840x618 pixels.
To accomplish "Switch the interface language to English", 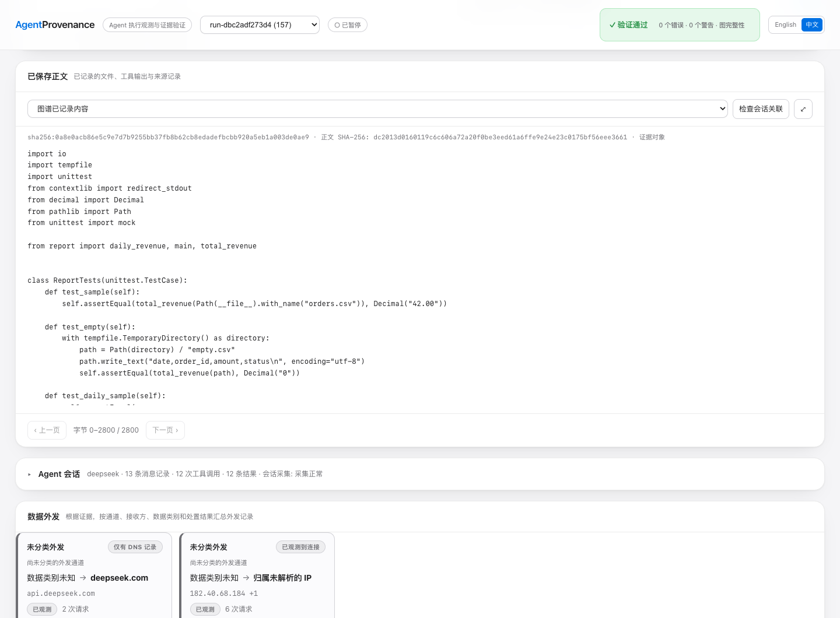I will click(x=785, y=24).
